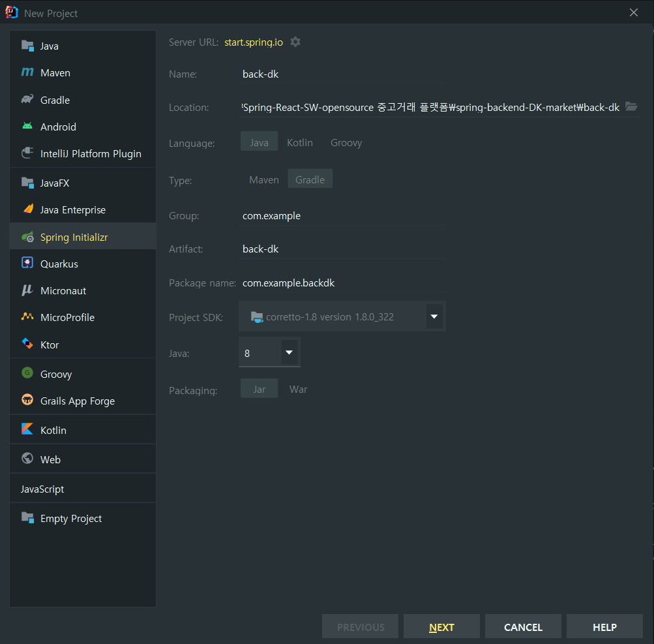654x644 pixels.
Task: Open Help for New Project
Action: tap(604, 627)
